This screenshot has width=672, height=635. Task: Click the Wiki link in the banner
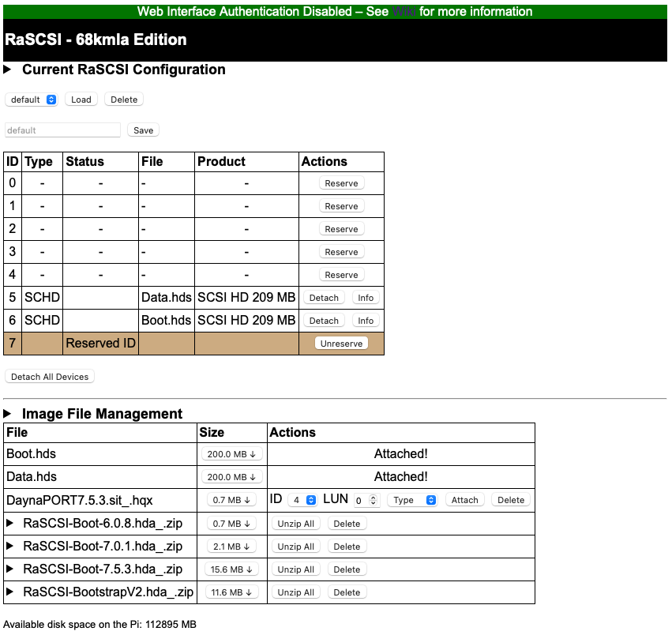(x=403, y=12)
